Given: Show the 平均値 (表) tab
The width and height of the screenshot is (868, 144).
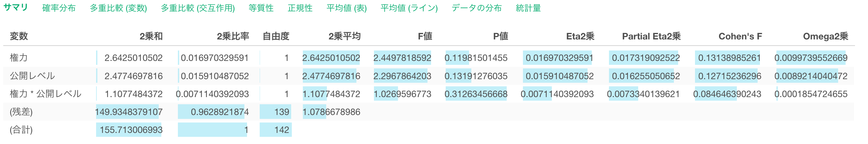Looking at the screenshot, I should pos(346,8).
